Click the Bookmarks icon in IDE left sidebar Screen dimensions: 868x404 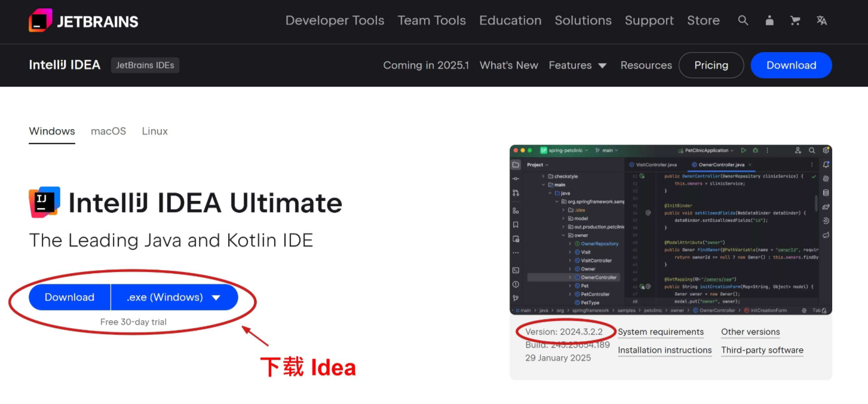pos(516,225)
